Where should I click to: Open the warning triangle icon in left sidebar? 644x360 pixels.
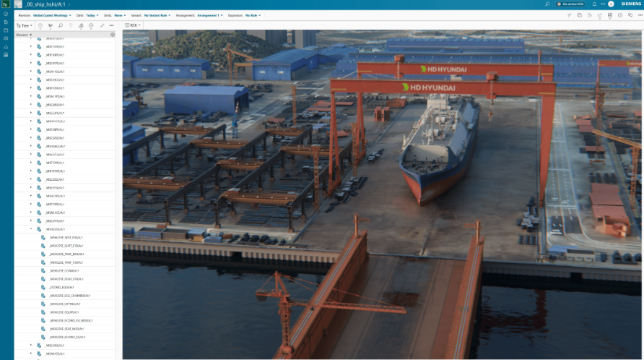(x=6, y=46)
